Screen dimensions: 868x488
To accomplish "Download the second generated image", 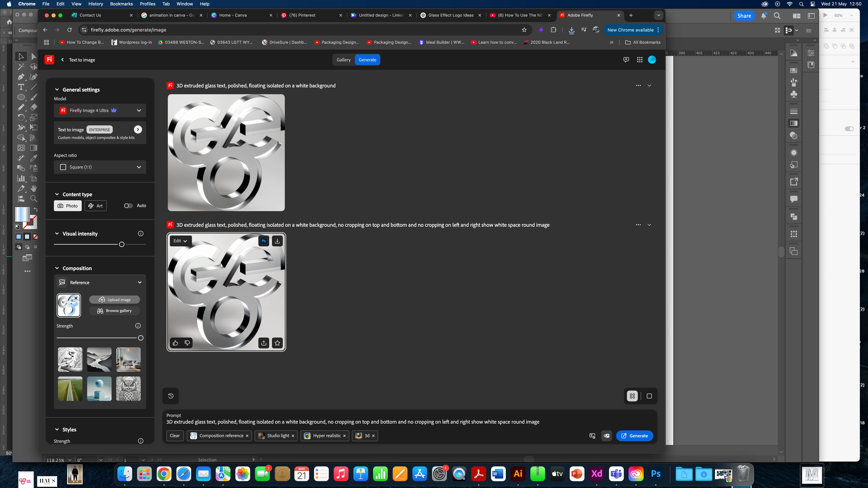I will 277,241.
